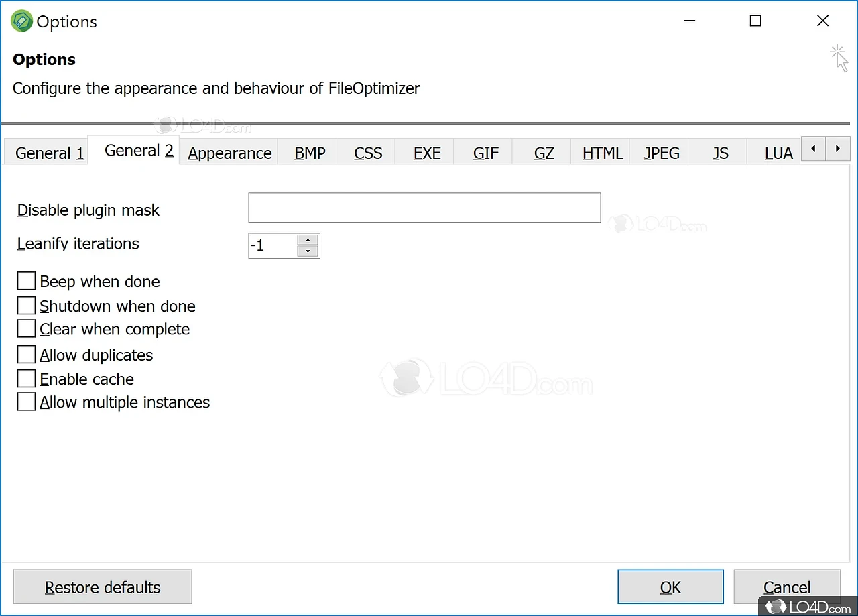Click into the Disable plugin mask field
Screen dimensions: 858x616
click(x=424, y=208)
